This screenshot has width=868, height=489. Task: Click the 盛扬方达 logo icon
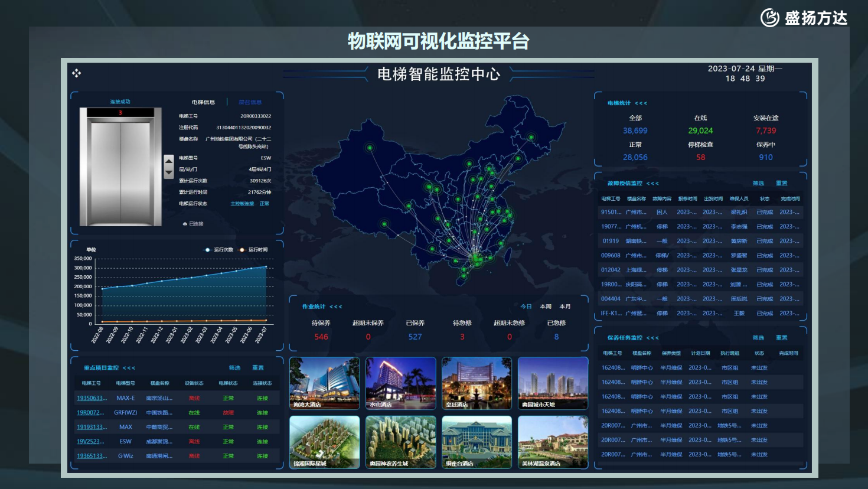770,18
